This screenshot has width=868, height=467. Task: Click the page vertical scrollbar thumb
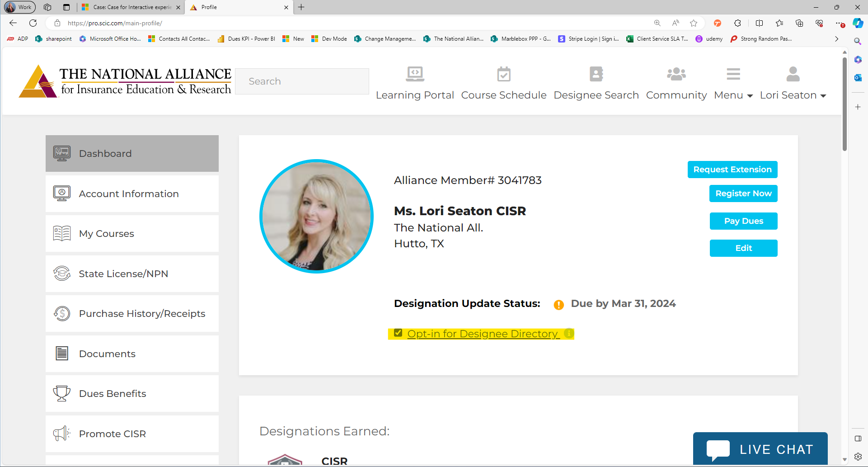coord(845,104)
